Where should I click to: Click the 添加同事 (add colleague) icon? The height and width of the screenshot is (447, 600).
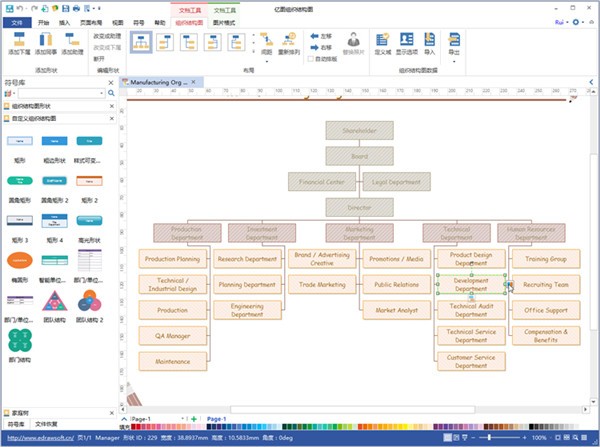coord(46,42)
